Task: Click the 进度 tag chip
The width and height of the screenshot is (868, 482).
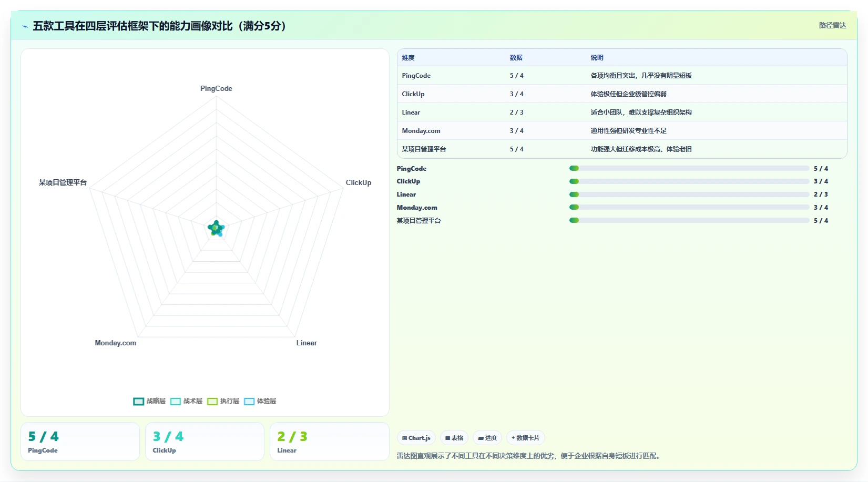Action: coord(487,438)
